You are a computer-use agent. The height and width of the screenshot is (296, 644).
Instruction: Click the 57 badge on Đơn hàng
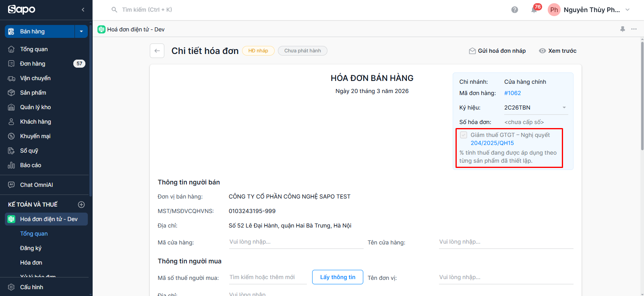tap(79, 64)
